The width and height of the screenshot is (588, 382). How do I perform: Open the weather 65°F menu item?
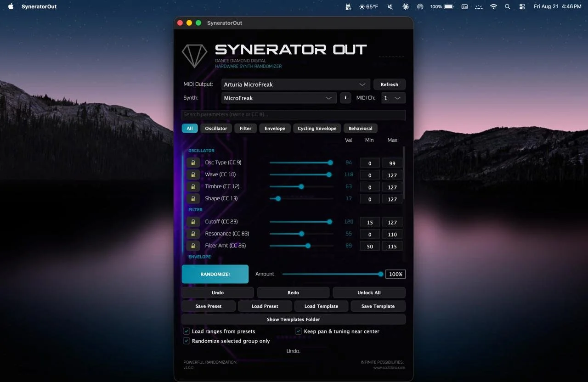pos(368,6)
